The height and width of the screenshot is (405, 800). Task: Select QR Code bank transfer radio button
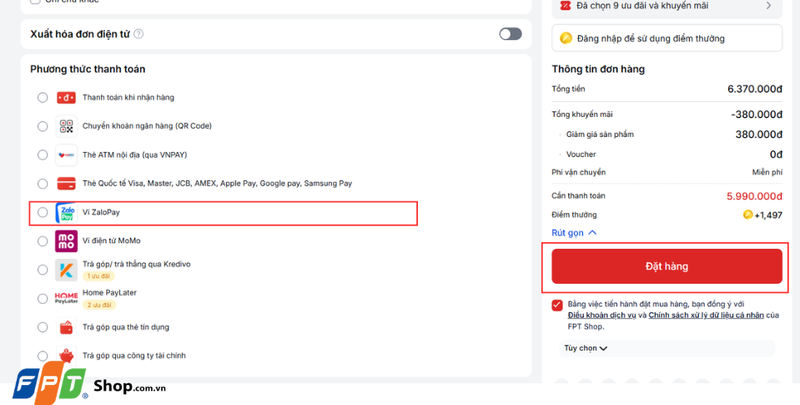pos(43,126)
